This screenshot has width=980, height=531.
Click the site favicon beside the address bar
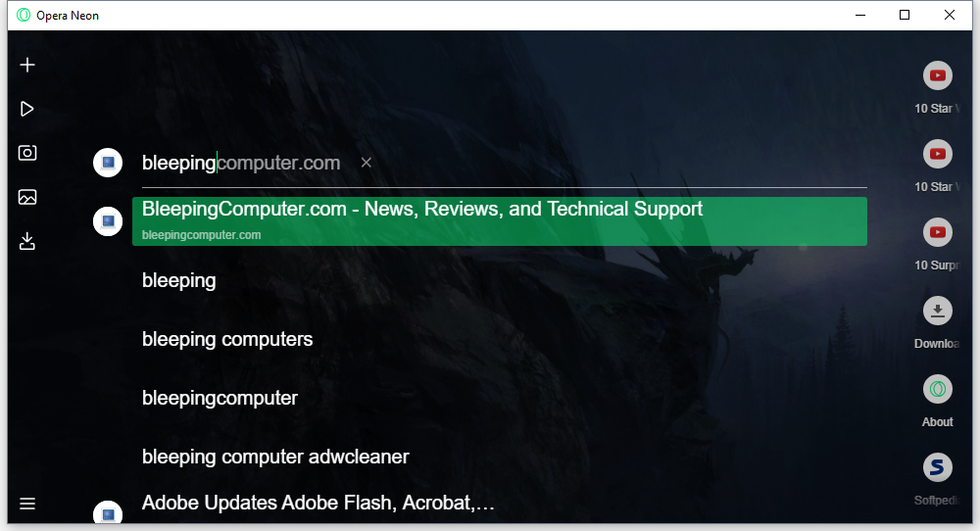(x=108, y=163)
